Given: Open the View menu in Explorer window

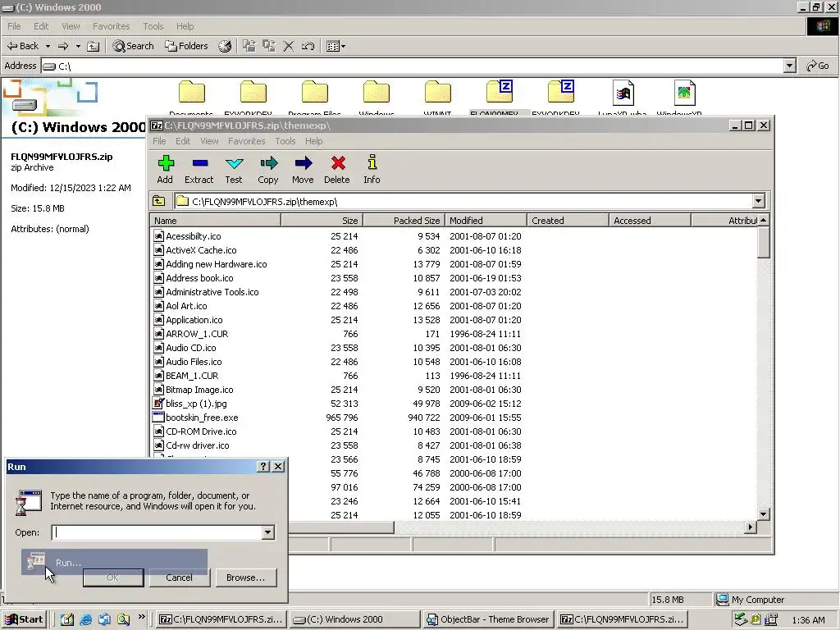Looking at the screenshot, I should coord(71,26).
